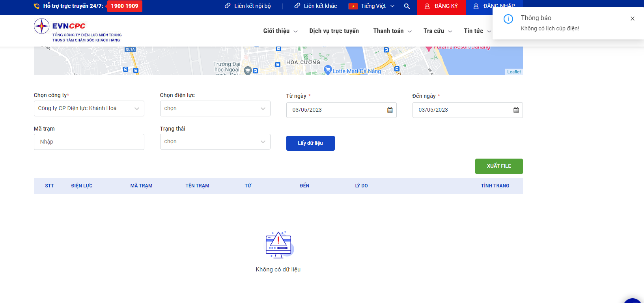Click the Lotte Mart Đà Nẵng map marker

pyautogui.click(x=327, y=70)
